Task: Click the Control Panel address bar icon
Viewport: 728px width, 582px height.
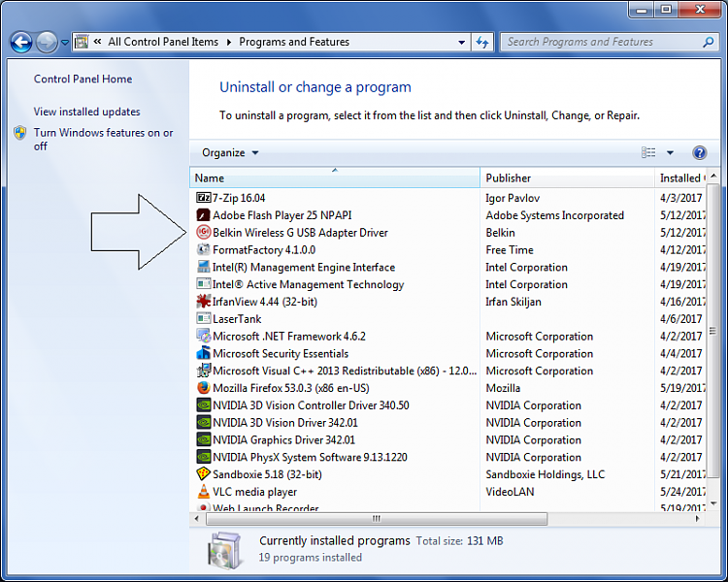Action: tap(82, 43)
